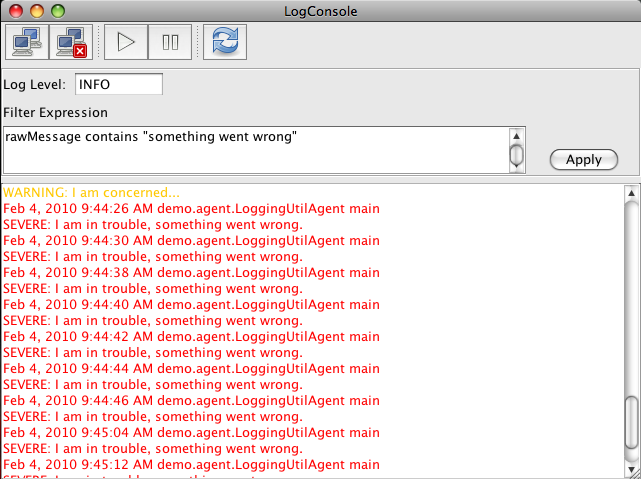Click the SEVERE message below the 9:45:04 entry
The width and height of the screenshot is (641, 479).
point(153,448)
